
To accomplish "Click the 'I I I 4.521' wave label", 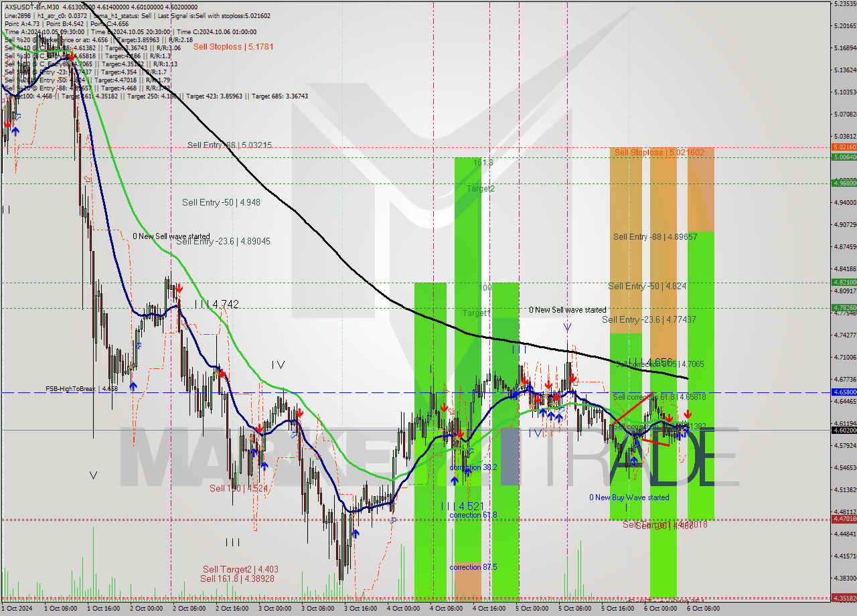I will 462,506.
